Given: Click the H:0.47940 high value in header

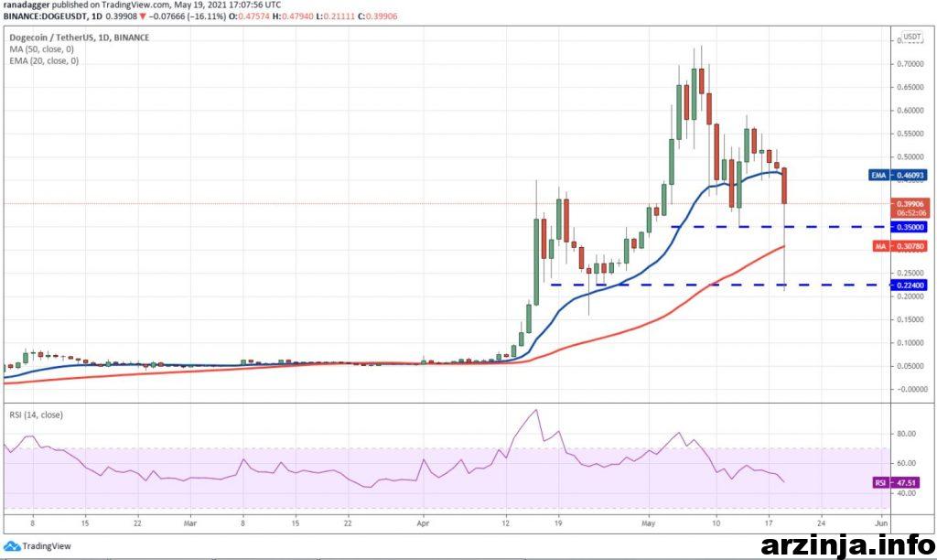Looking at the screenshot, I should 293,16.
